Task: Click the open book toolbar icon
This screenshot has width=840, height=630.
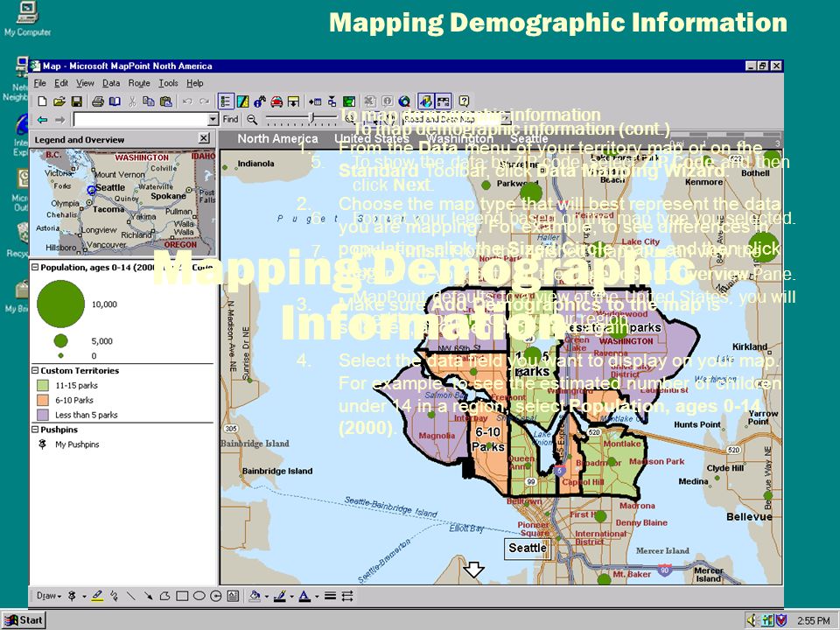Action: tap(115, 101)
